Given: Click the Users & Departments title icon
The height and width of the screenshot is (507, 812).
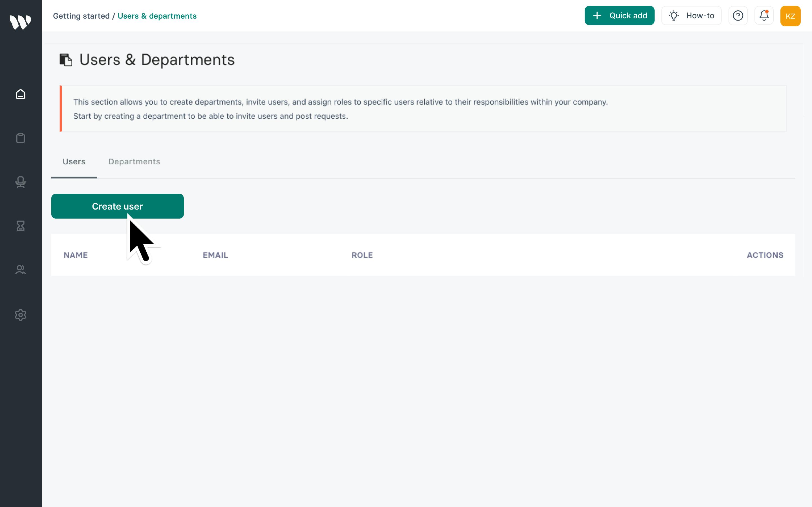Looking at the screenshot, I should 66,60.
